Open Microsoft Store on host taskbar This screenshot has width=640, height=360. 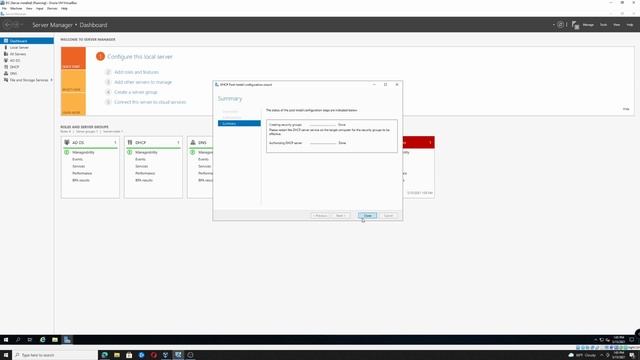[x=129, y=355]
